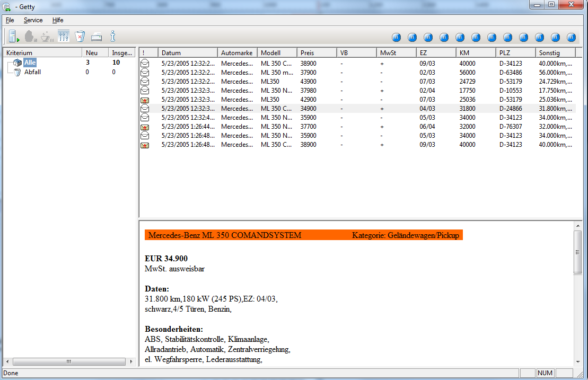The image size is (588, 380).
Task: Click the PLZ cell D-76307
Action: pos(511,126)
